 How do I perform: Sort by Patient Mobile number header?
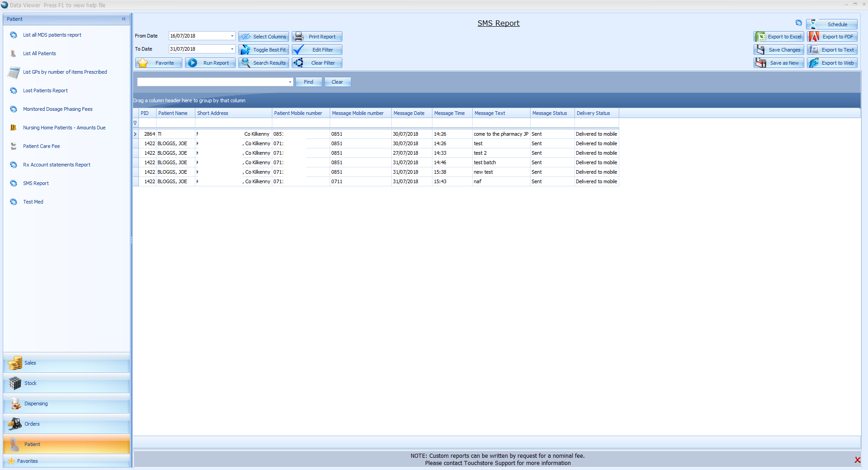pos(301,113)
